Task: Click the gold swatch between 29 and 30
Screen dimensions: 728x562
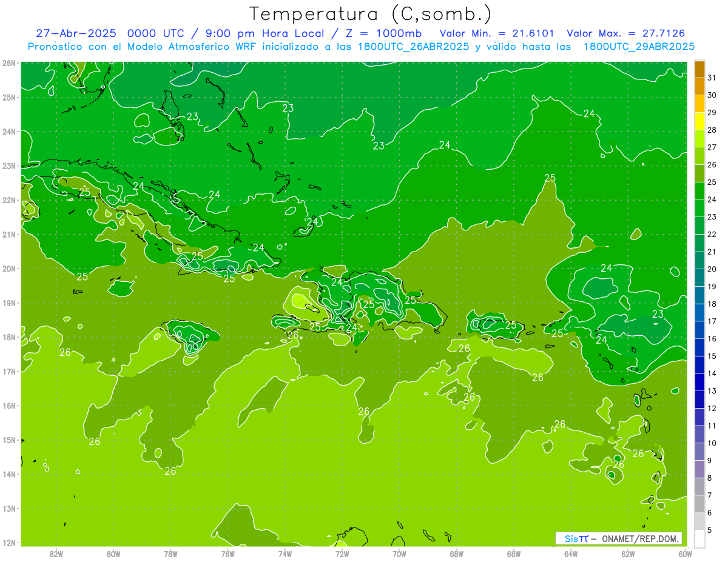Action: (699, 104)
